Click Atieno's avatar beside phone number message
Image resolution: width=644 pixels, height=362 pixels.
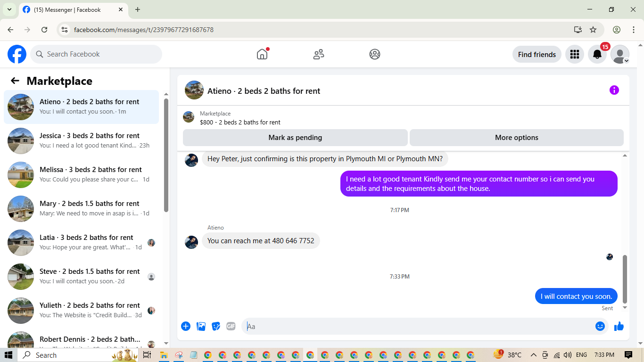[x=191, y=242]
